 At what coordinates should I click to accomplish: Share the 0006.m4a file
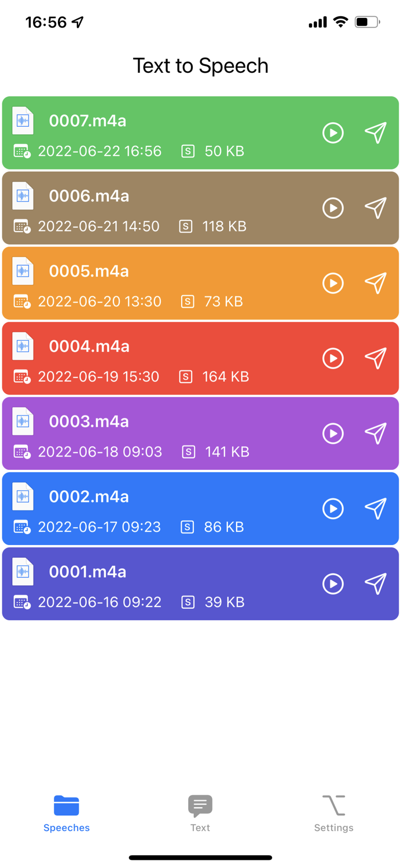(x=375, y=208)
